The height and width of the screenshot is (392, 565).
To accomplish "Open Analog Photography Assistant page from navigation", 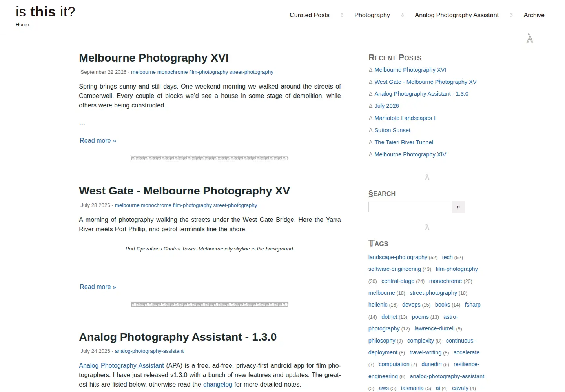I will [457, 15].
